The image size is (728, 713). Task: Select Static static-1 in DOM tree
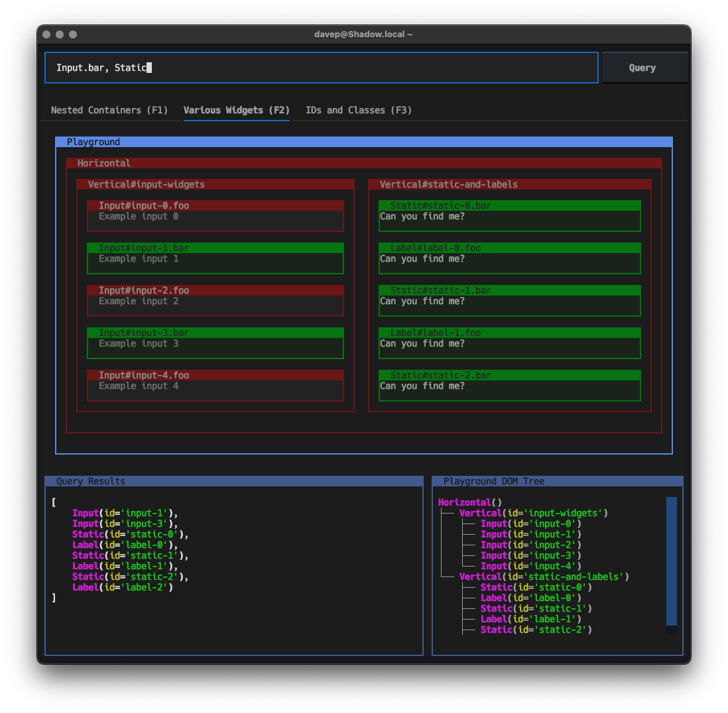click(x=536, y=608)
